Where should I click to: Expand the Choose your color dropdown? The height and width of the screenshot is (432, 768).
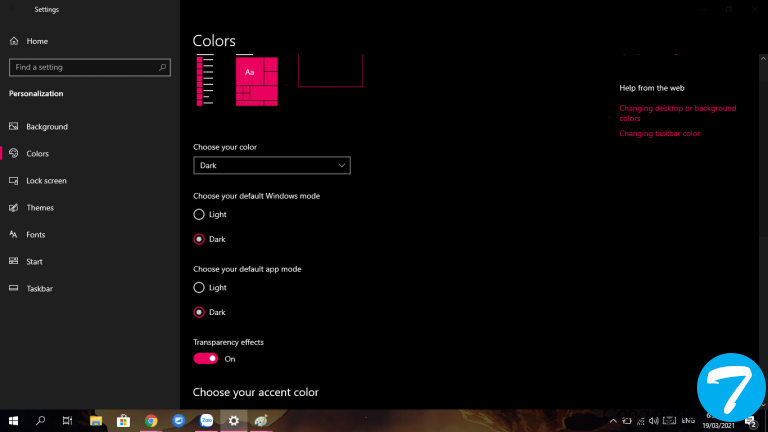271,165
